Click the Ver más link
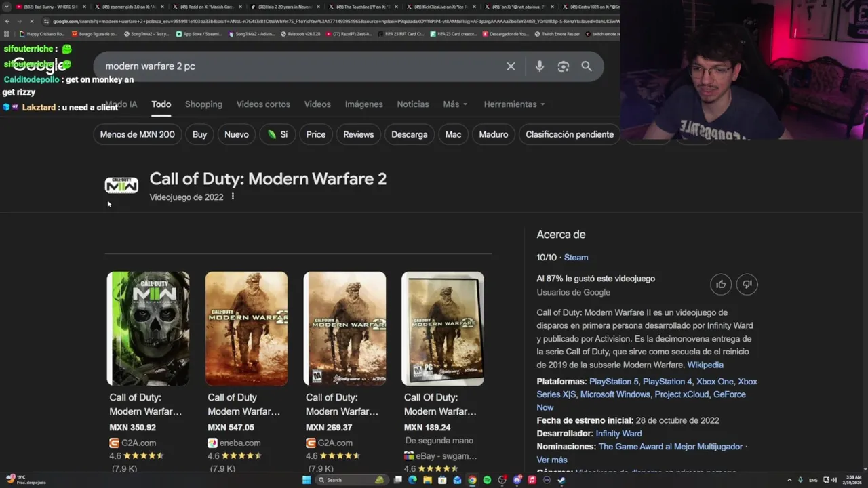 pyautogui.click(x=552, y=460)
